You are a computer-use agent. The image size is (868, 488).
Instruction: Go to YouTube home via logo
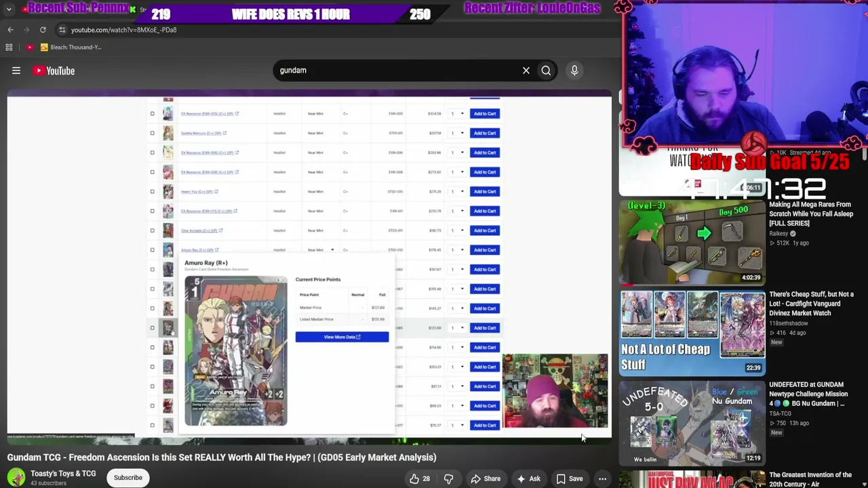tap(54, 70)
